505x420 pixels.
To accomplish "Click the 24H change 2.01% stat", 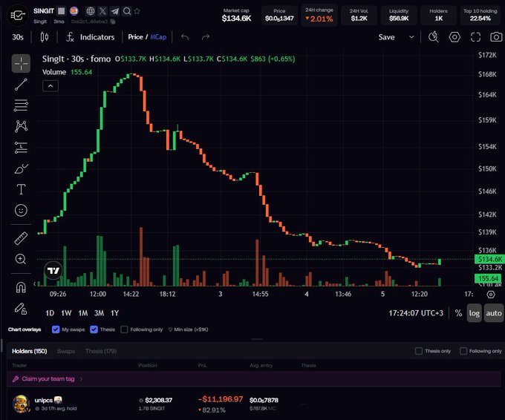I will point(319,15).
